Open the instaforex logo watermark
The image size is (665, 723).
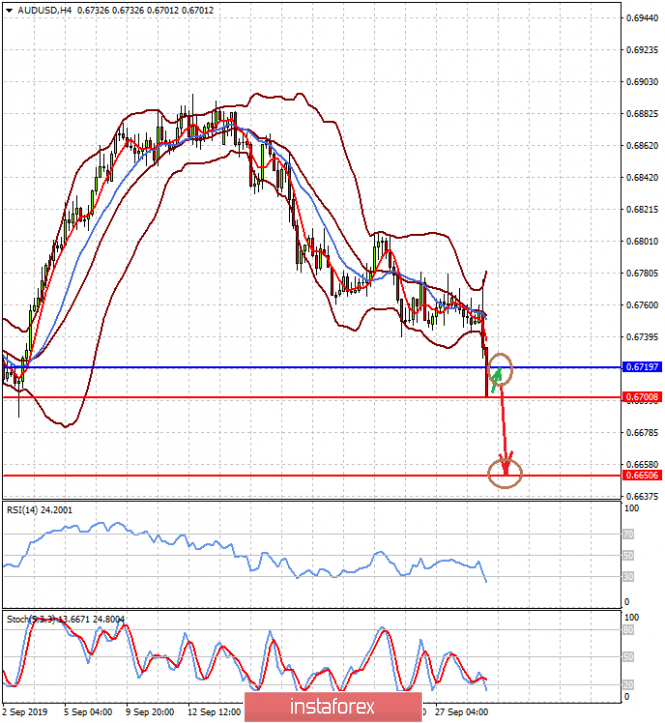coord(332,706)
